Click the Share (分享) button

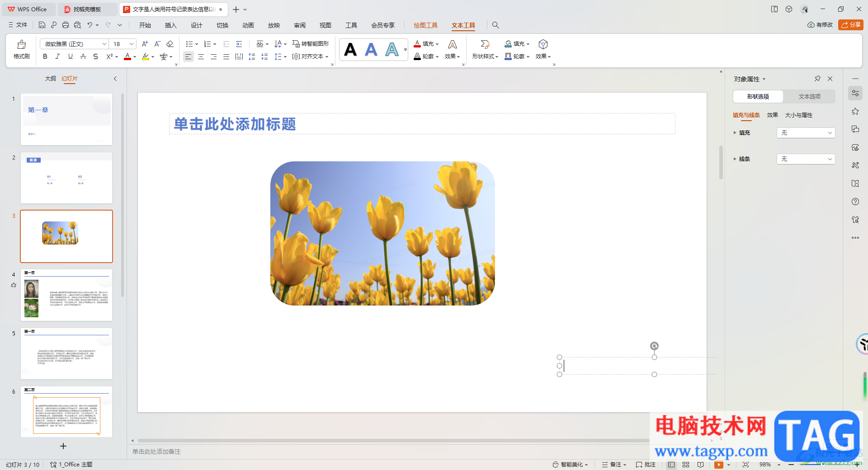850,25
